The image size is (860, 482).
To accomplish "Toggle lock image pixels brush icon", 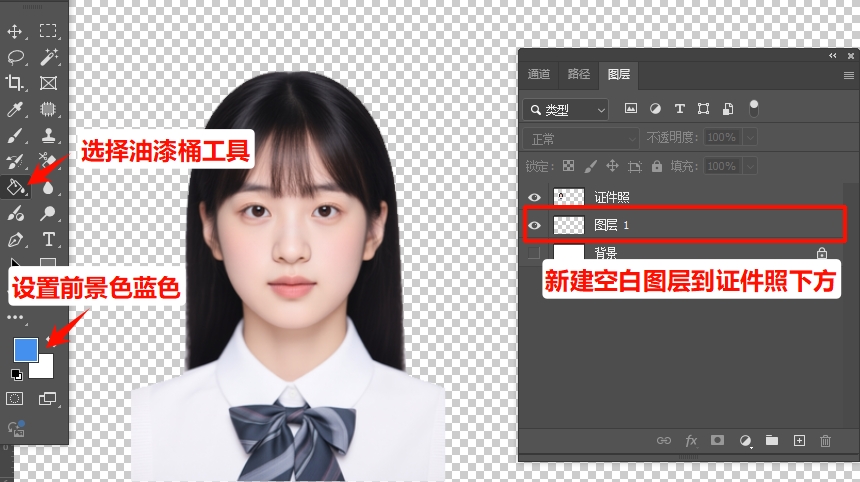I will click(x=590, y=166).
